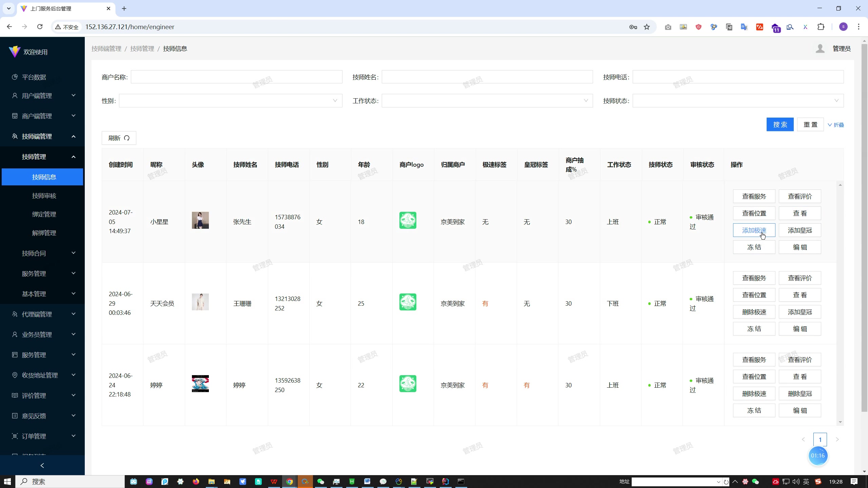This screenshot has height=488, width=868.
Task: Expand 订单管理 sidebar menu
Action: point(42,436)
